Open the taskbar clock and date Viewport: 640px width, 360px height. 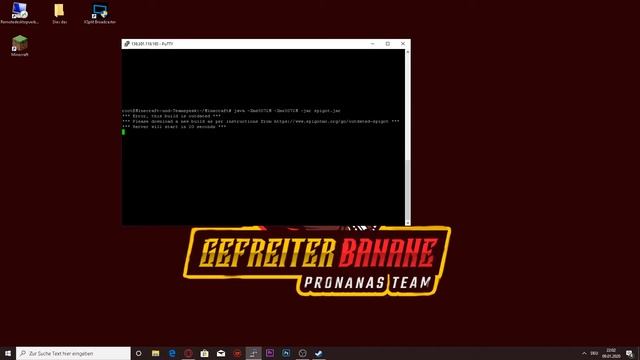(611, 353)
